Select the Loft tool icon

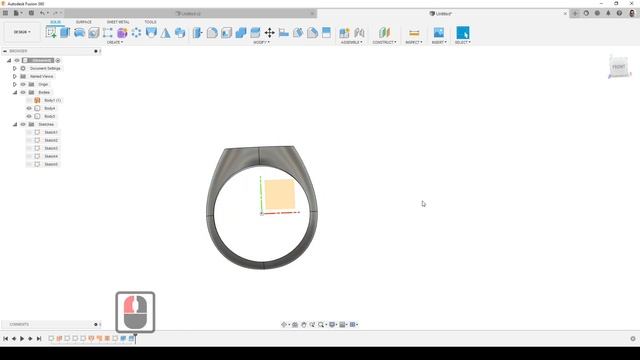pyautogui.click(x=151, y=33)
